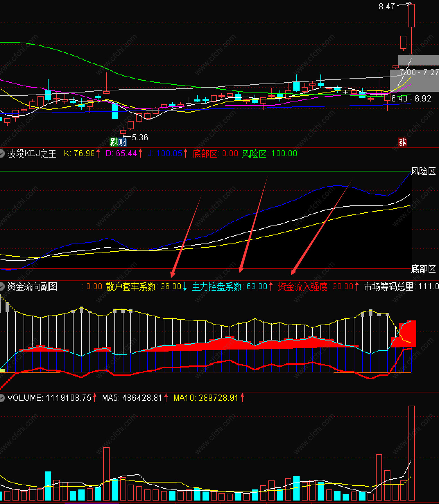Viewport: 439px width, 504px height.
Task: Click the 市场筹码总量 value
Action: coord(401,286)
